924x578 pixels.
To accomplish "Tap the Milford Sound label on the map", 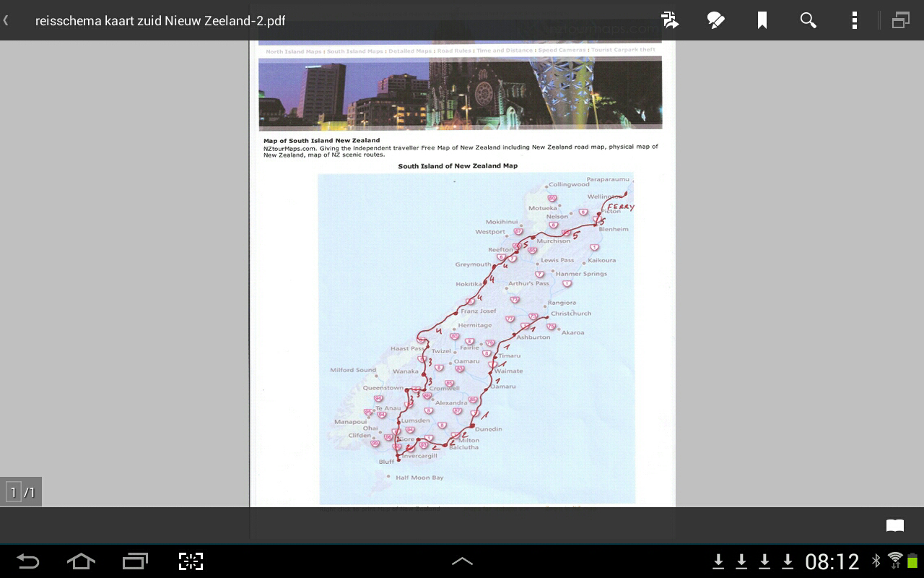I will pyautogui.click(x=353, y=370).
